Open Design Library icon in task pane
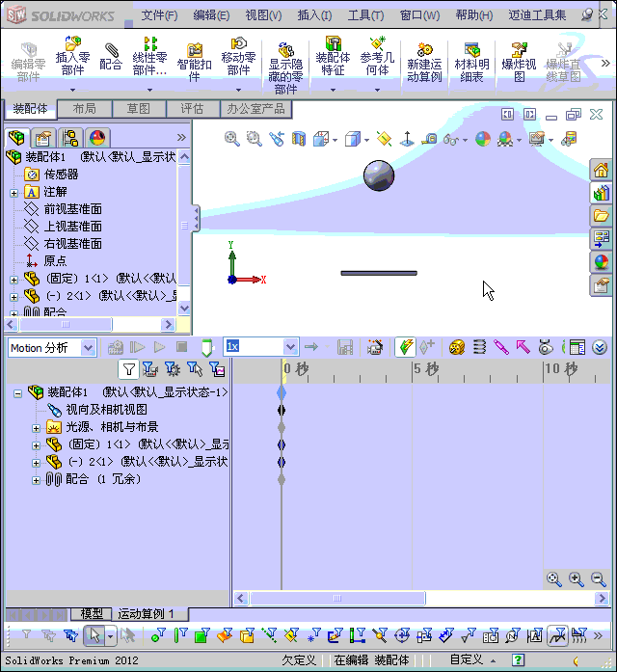 tap(601, 193)
